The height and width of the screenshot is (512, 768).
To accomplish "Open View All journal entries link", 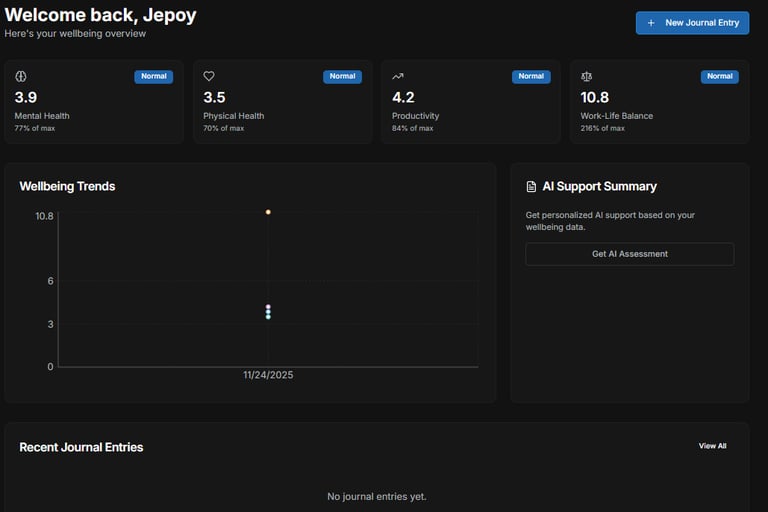I will pyautogui.click(x=712, y=446).
